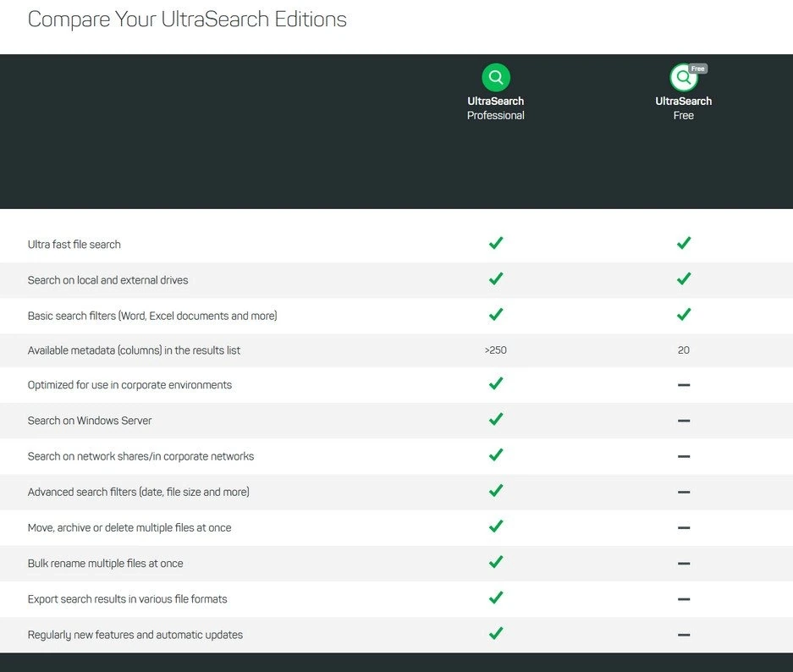The image size is (793, 672).
Task: Click Free dash for Search on Windows Server
Action: 684,421
